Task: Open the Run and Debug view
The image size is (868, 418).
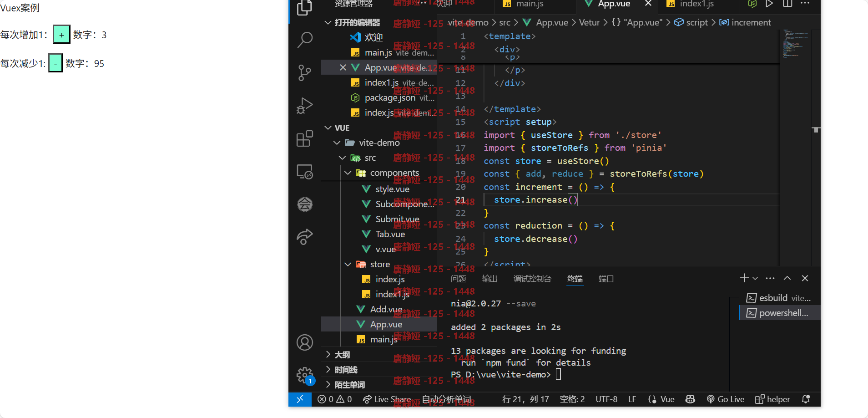Action: point(304,106)
